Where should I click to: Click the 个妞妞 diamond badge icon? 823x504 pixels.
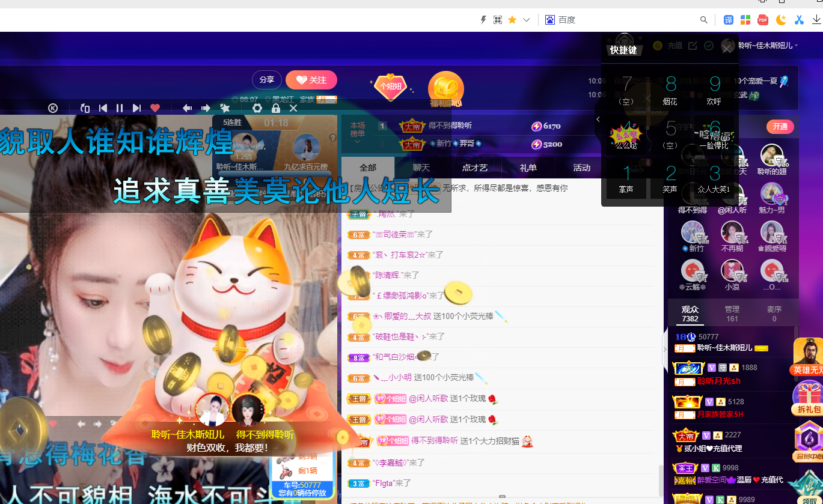pos(390,87)
